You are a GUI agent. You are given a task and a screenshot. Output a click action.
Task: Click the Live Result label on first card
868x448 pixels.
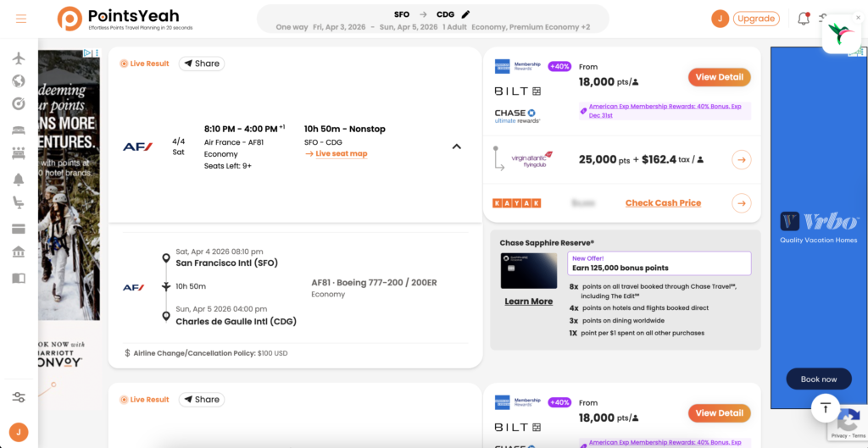pos(144,64)
